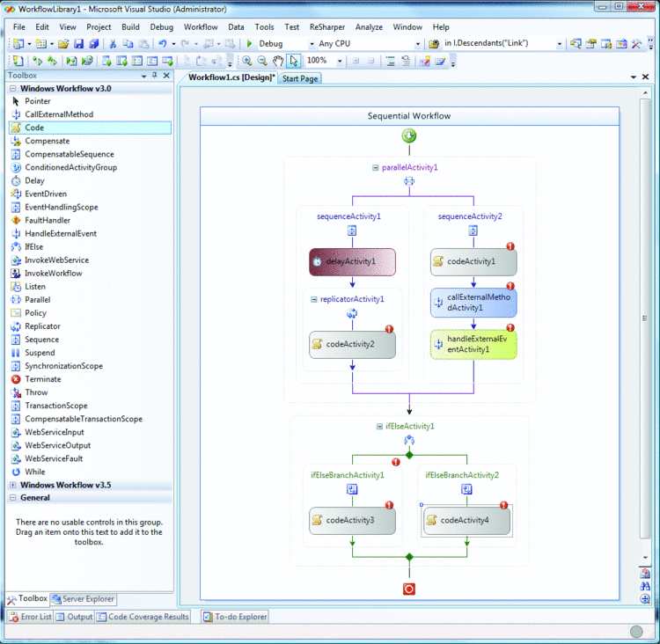Click error badge on codeActivity1
The height and width of the screenshot is (644, 660).
[x=510, y=246]
